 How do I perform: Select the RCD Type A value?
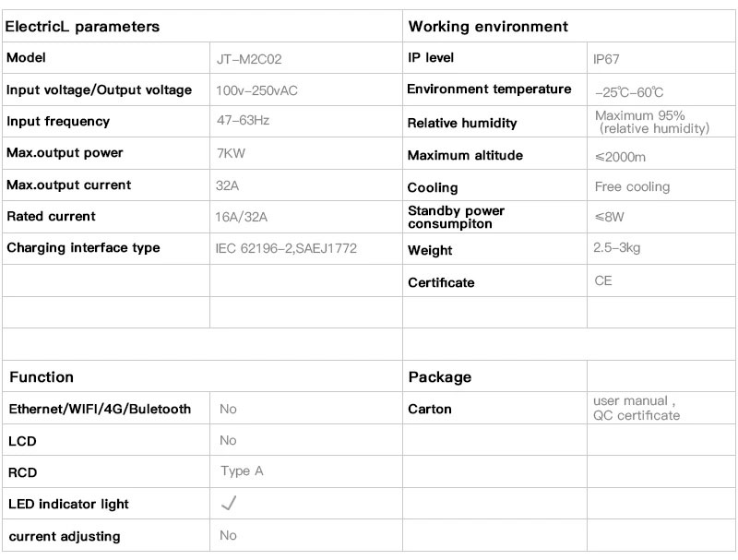click(x=242, y=471)
